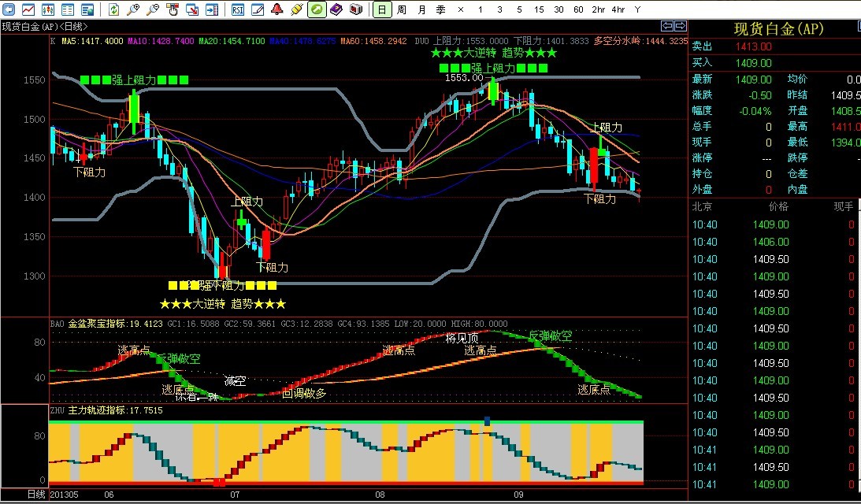Screen dimensions: 861x504
Task: Click the MA5:1417.4000 indicator label
Action: pyautogui.click(x=92, y=41)
